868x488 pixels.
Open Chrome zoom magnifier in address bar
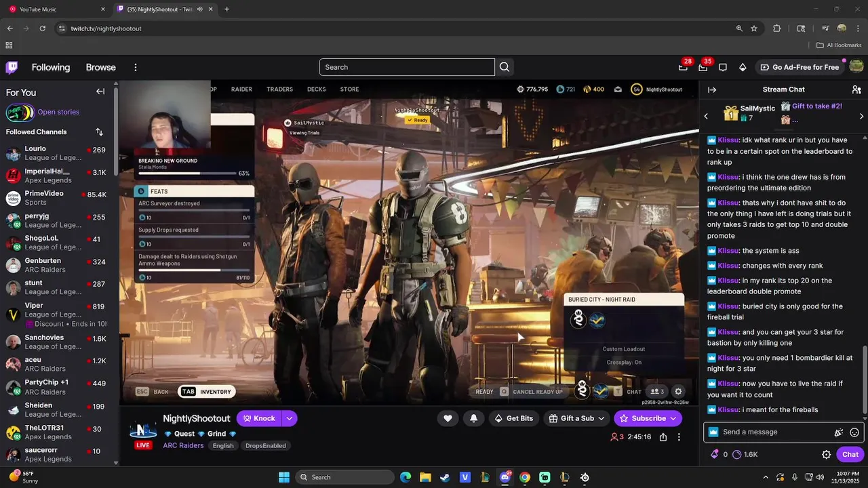tap(739, 28)
